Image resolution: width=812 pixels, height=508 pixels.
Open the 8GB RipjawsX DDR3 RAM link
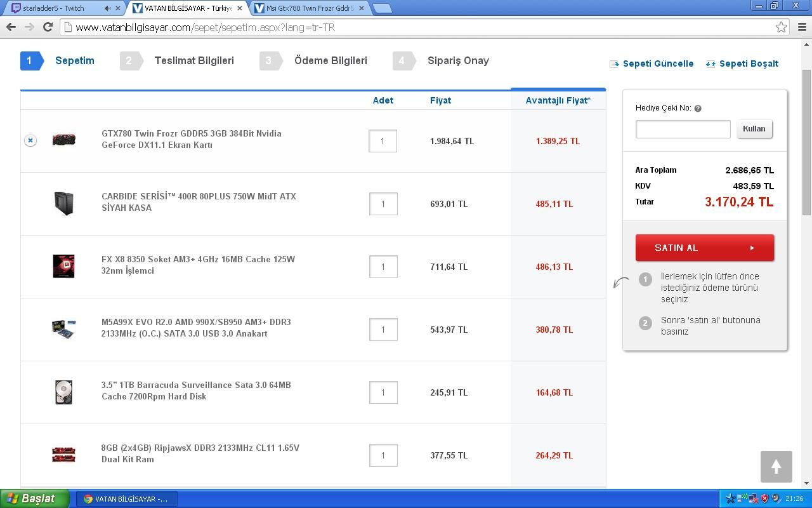coord(200,453)
